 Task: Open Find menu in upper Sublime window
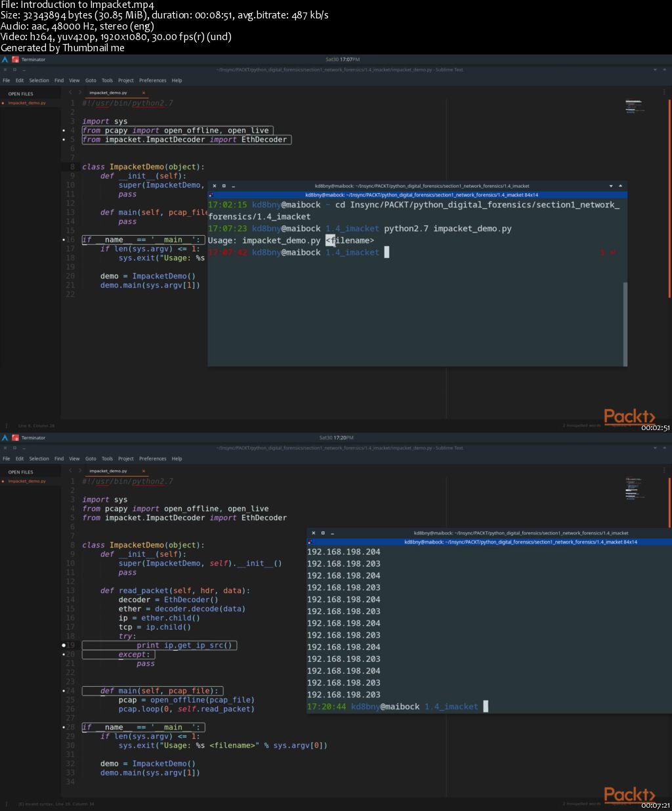point(59,81)
